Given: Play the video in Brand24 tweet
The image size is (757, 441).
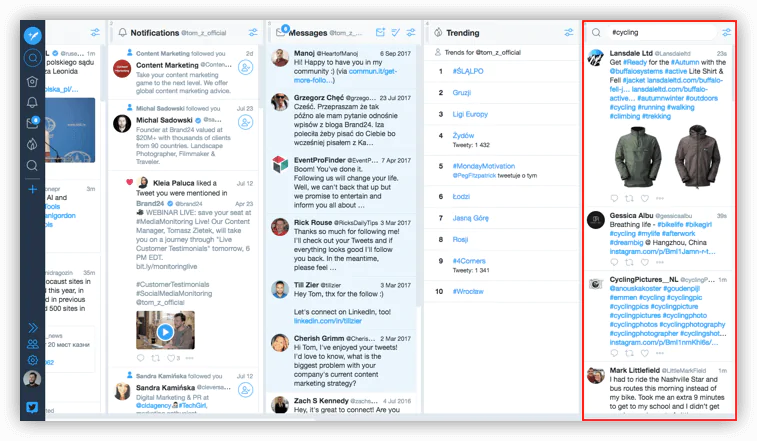Looking at the screenshot, I should [165, 331].
